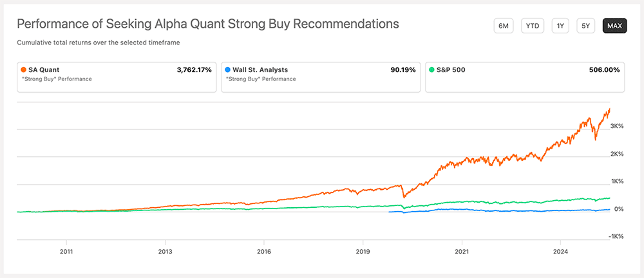This screenshot has width=644, height=278.
Task: Toggle the SA Quant legend card
Action: click(116, 77)
